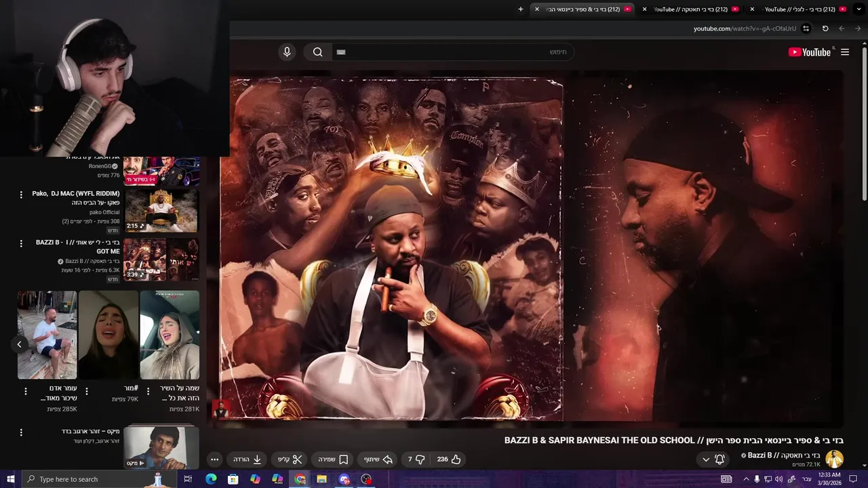Open options for the שמה על השיר short

pos(148,391)
